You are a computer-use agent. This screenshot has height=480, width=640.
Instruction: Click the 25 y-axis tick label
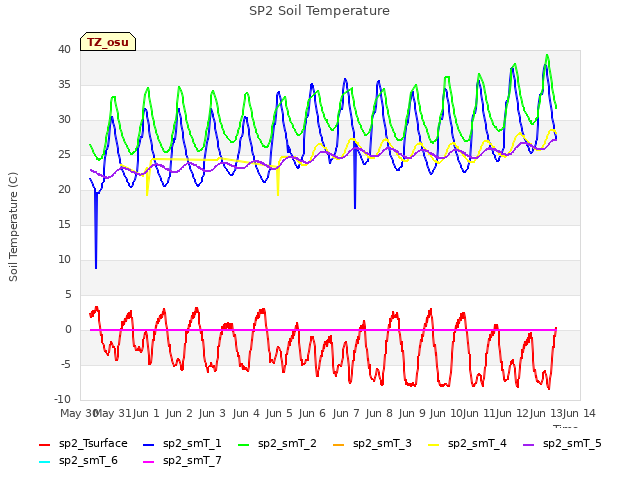[64, 155]
